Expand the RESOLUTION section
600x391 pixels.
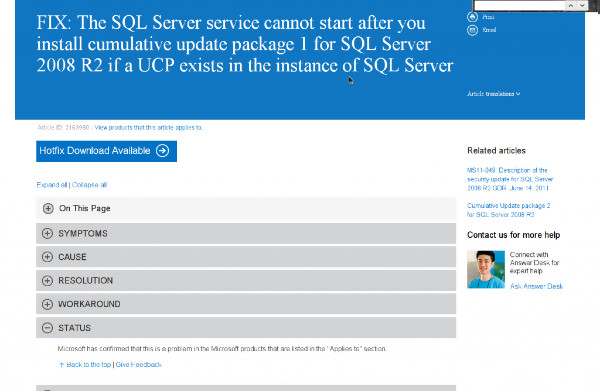coord(246,280)
